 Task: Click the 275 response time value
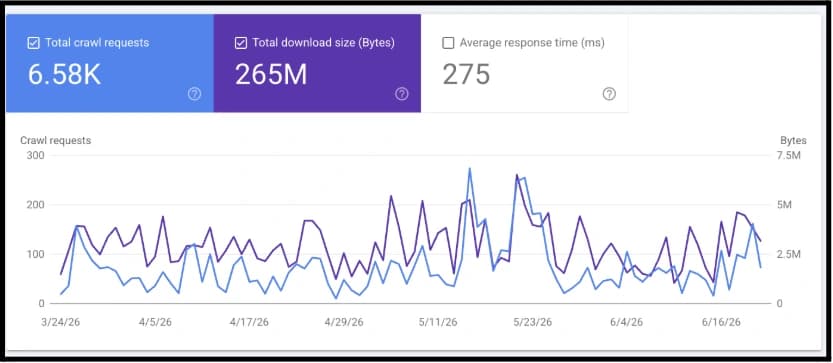tap(466, 74)
